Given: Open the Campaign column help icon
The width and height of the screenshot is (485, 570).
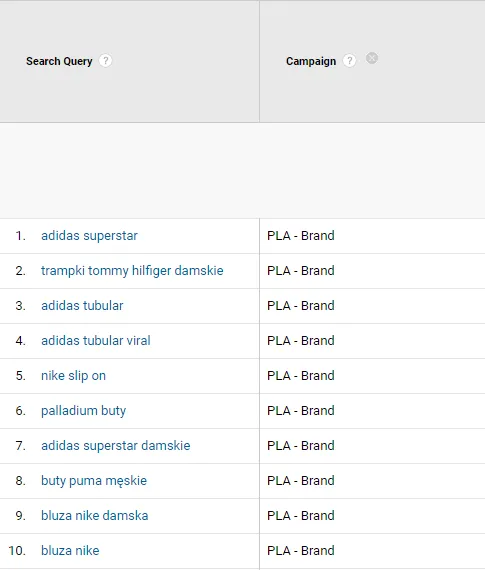Looking at the screenshot, I should 349,61.
